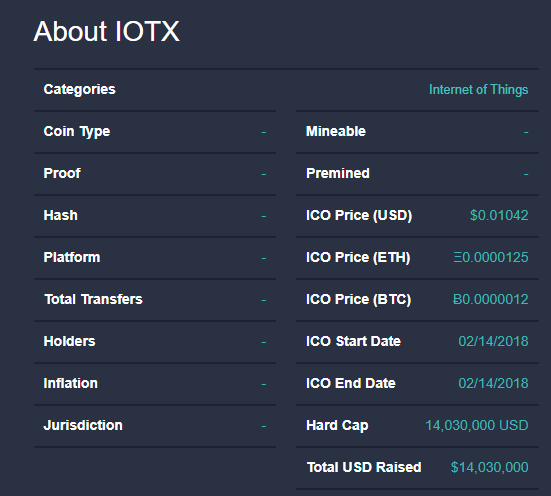
Task: Click the Total Transfers label
Action: [93, 299]
